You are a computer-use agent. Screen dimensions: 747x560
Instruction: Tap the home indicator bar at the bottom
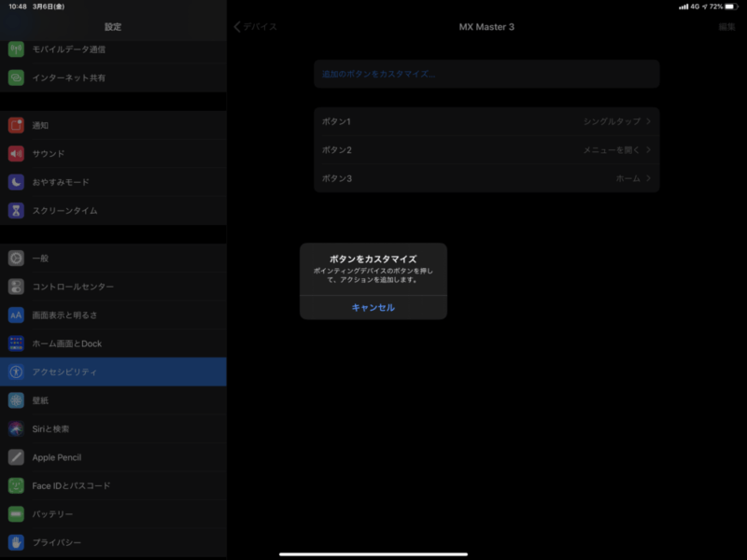tap(373, 554)
